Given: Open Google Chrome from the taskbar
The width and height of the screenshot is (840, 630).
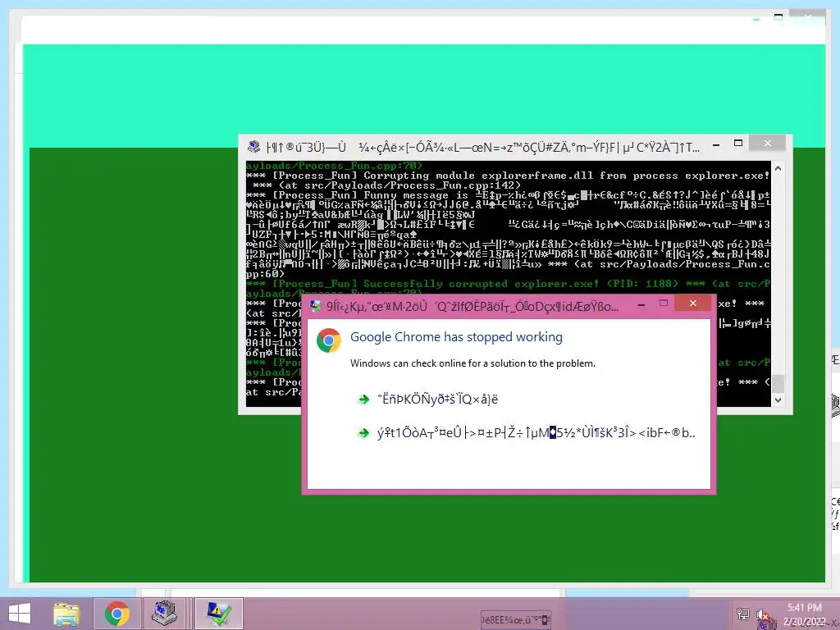Looking at the screenshot, I should 117,614.
